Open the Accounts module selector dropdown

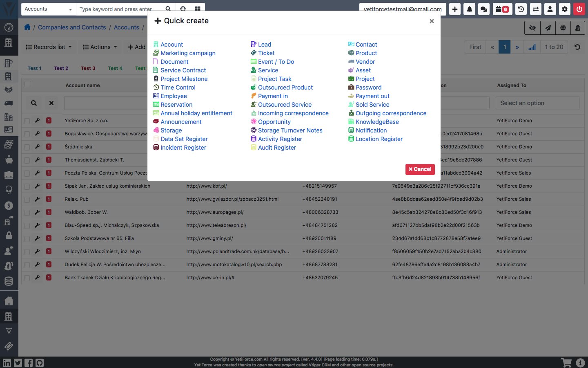click(47, 9)
